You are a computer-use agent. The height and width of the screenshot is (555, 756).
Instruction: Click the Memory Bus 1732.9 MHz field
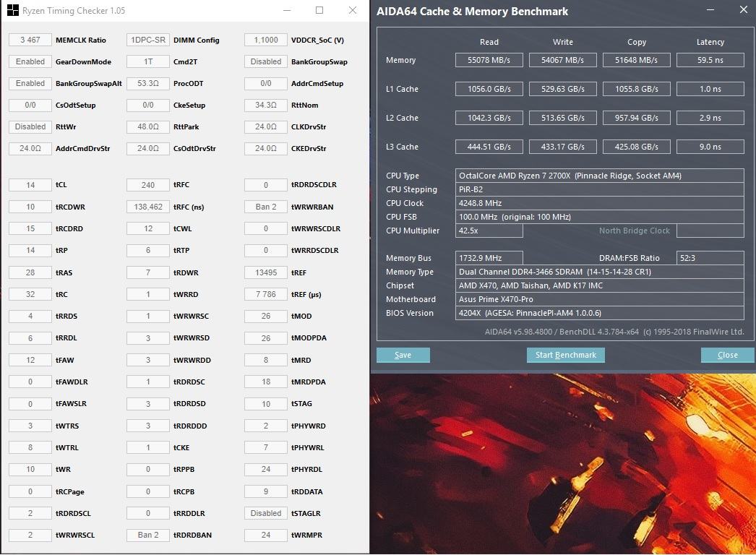pos(489,259)
